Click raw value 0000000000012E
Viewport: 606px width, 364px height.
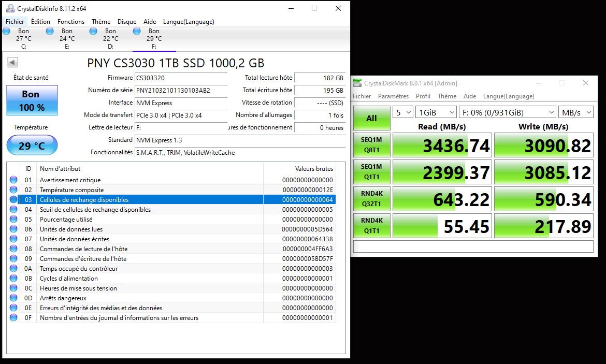point(308,190)
